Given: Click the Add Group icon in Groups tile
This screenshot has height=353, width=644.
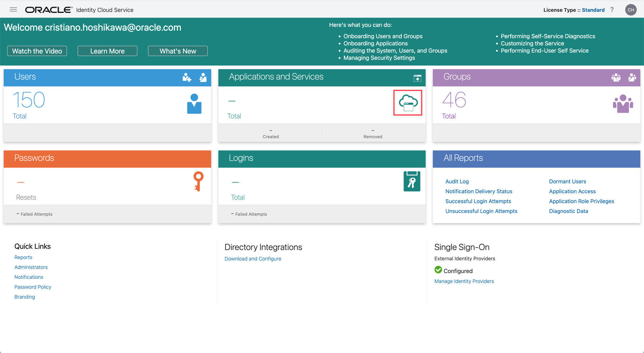Looking at the screenshot, I should tap(616, 77).
